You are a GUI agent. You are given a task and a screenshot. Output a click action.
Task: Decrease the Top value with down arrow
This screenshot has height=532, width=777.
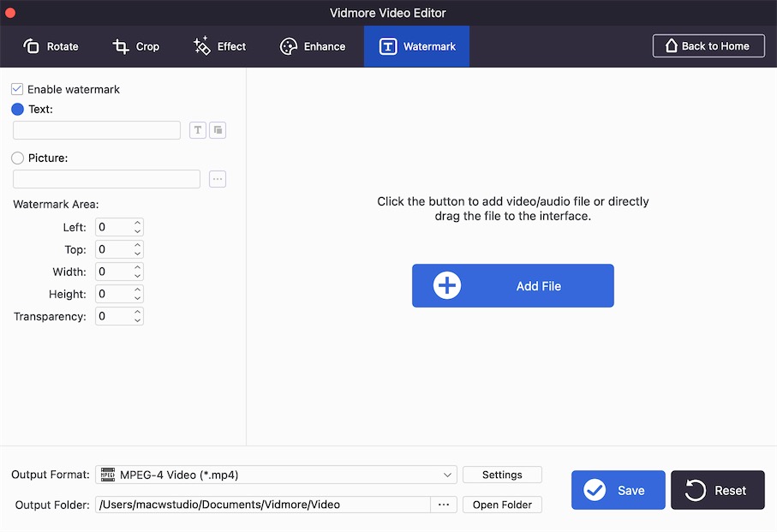138,254
